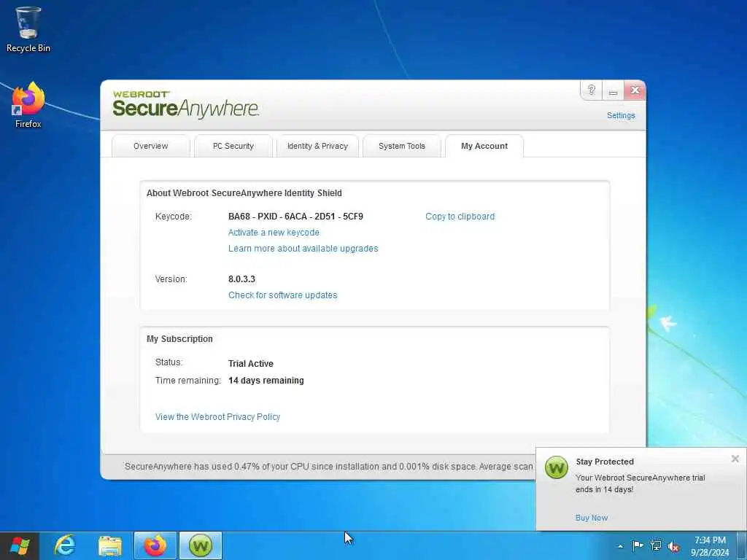
Task: Click the green Webroot W notification icon
Action: pyautogui.click(x=556, y=467)
